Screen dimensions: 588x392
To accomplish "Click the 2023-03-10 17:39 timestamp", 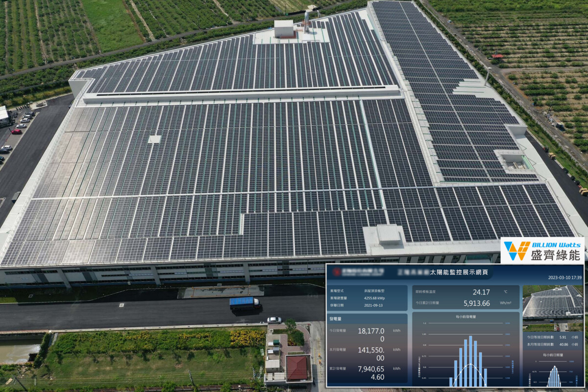I will [x=564, y=277].
